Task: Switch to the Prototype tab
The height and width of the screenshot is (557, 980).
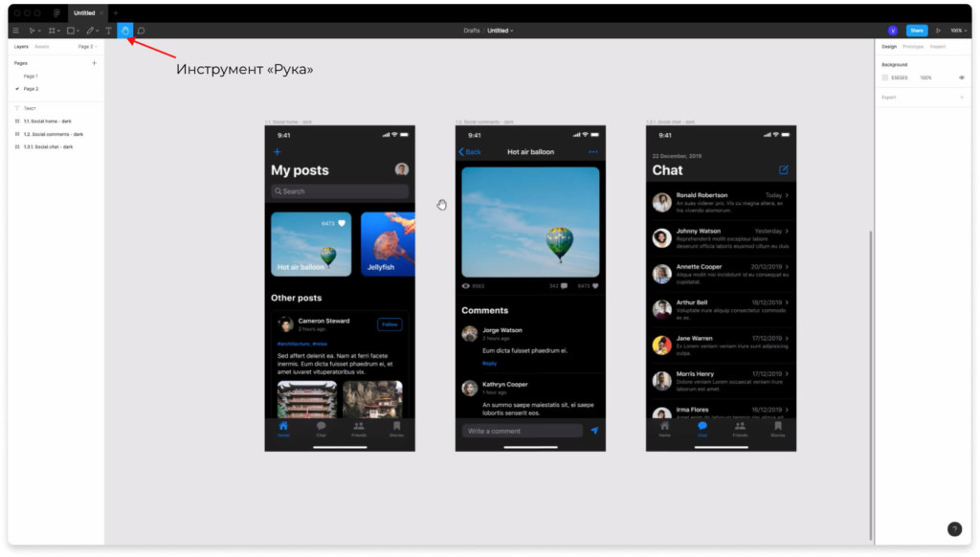Action: click(913, 46)
